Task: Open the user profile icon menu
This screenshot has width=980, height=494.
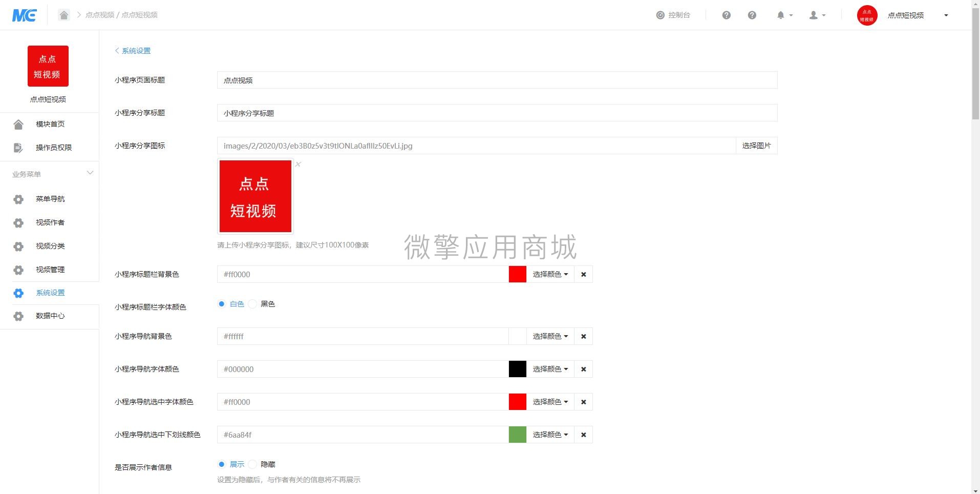Action: point(817,15)
